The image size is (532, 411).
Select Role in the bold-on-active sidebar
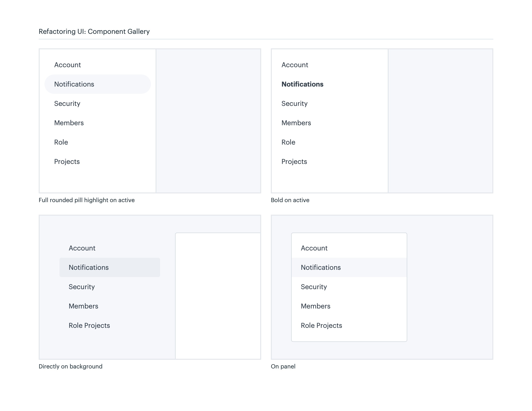288,142
